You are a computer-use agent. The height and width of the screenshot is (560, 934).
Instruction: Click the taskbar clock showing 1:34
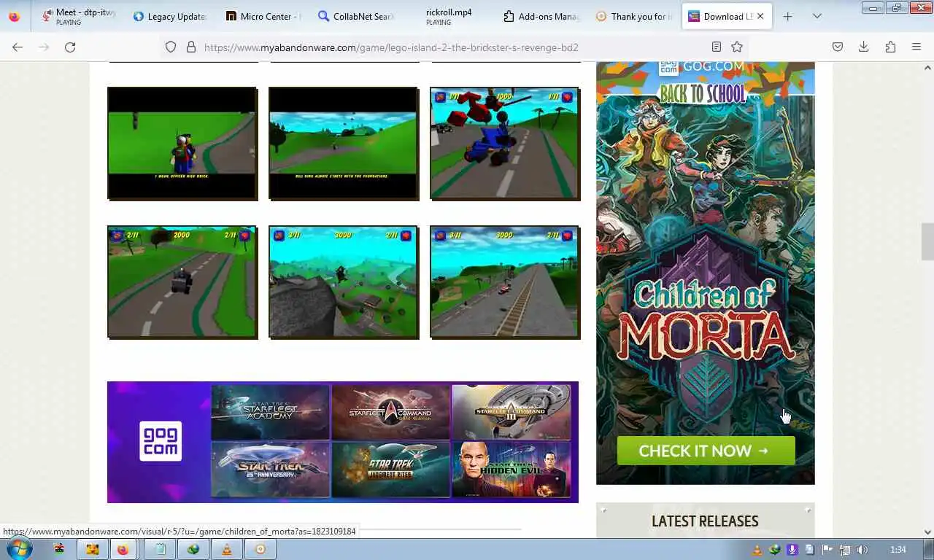898,550
